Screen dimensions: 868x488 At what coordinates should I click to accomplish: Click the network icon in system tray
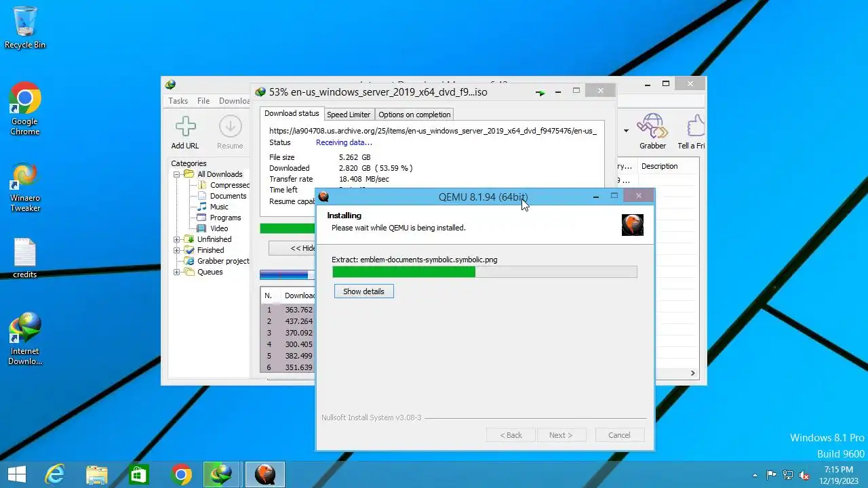click(x=788, y=475)
